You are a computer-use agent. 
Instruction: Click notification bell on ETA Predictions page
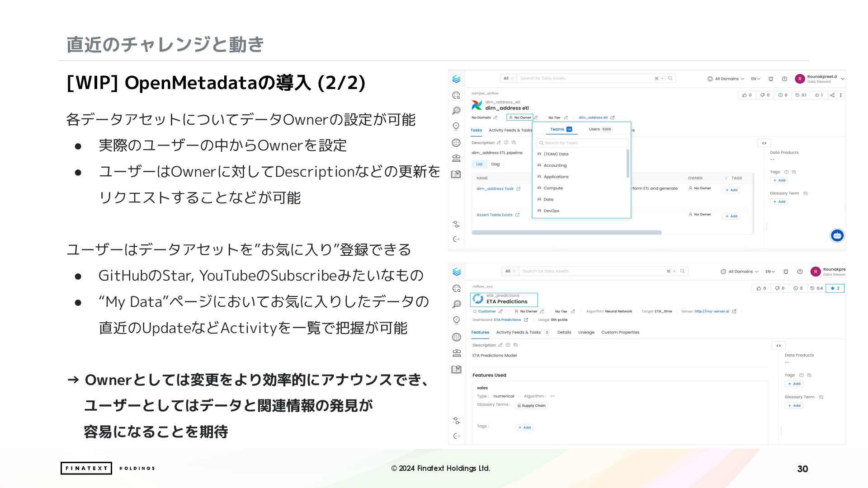pyautogui.click(x=786, y=272)
